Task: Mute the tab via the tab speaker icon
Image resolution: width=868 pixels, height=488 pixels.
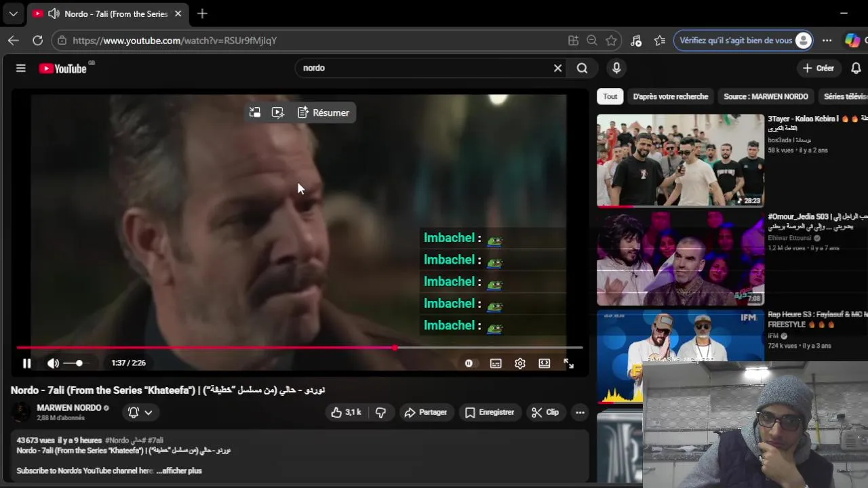Action: [x=54, y=14]
